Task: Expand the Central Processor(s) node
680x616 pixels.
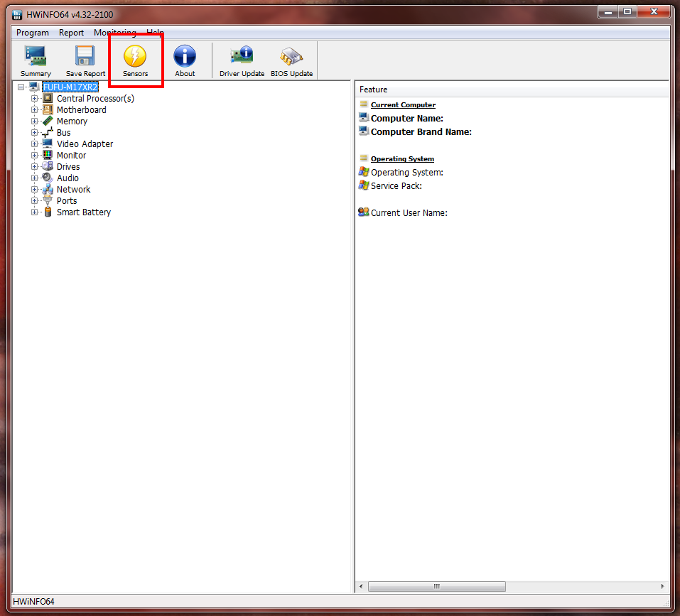Action: [x=34, y=99]
